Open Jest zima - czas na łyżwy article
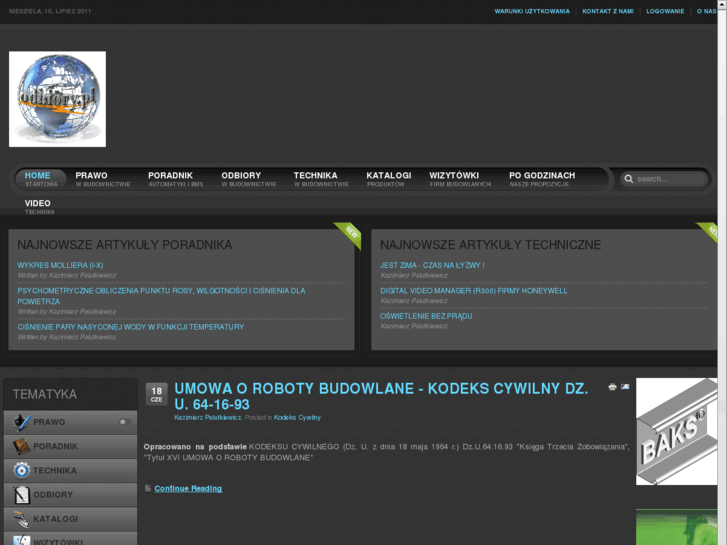Viewport: 727px width, 545px height. (x=432, y=265)
